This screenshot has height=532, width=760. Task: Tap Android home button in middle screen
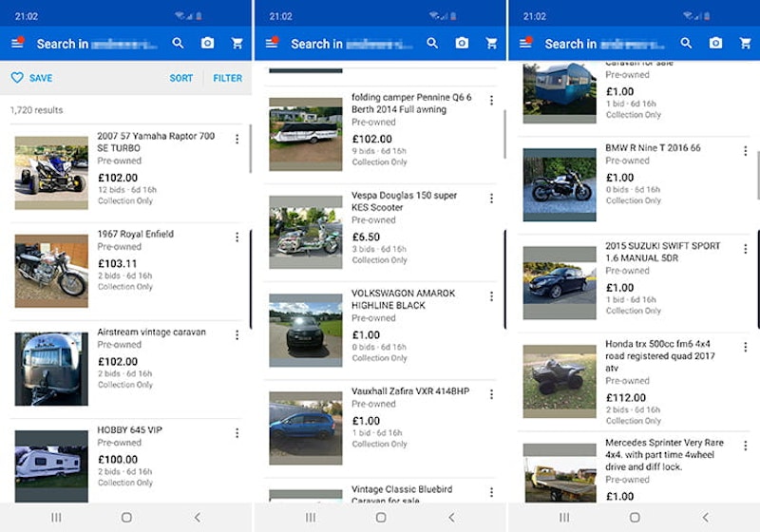click(381, 518)
